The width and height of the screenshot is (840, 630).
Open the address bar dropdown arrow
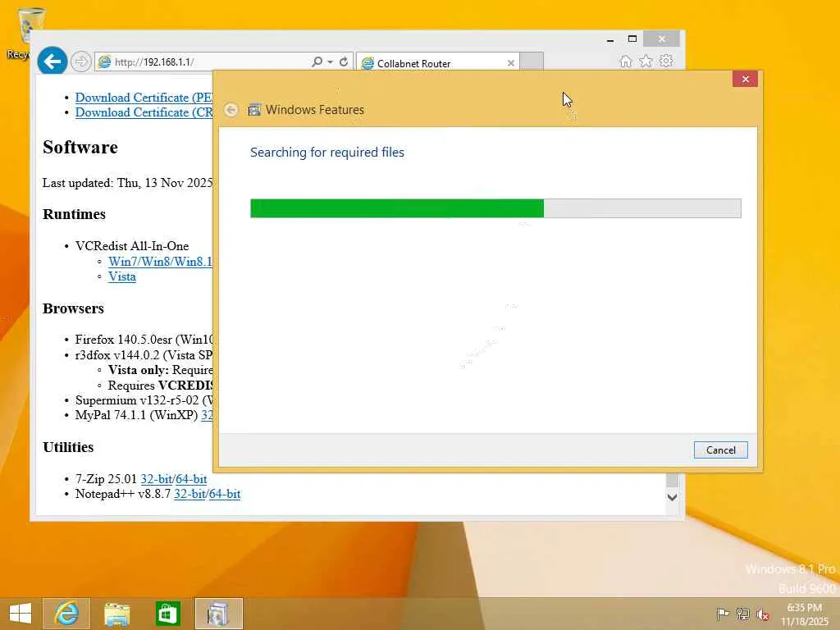click(x=330, y=62)
